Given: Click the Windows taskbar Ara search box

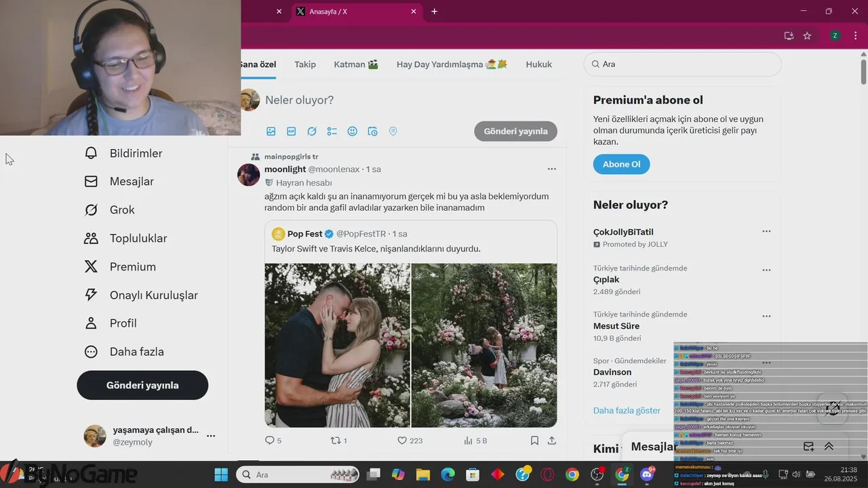Looking at the screenshot, I should coord(298,474).
